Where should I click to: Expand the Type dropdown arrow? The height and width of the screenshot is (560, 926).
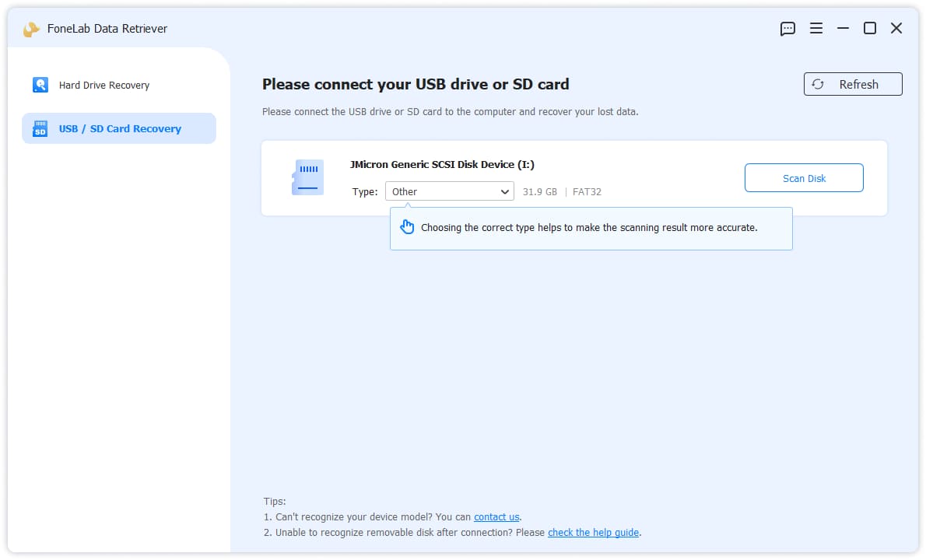tap(504, 192)
